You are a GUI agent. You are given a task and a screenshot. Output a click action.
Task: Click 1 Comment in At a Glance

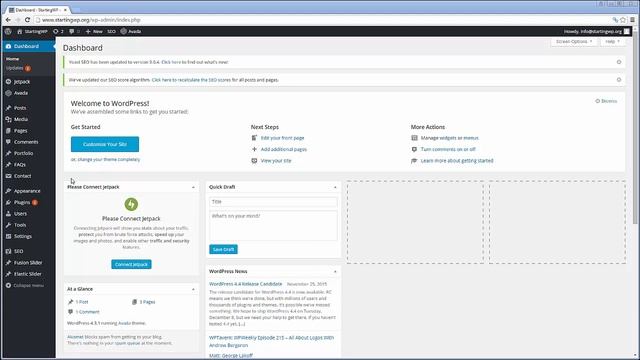pyautogui.click(x=87, y=312)
